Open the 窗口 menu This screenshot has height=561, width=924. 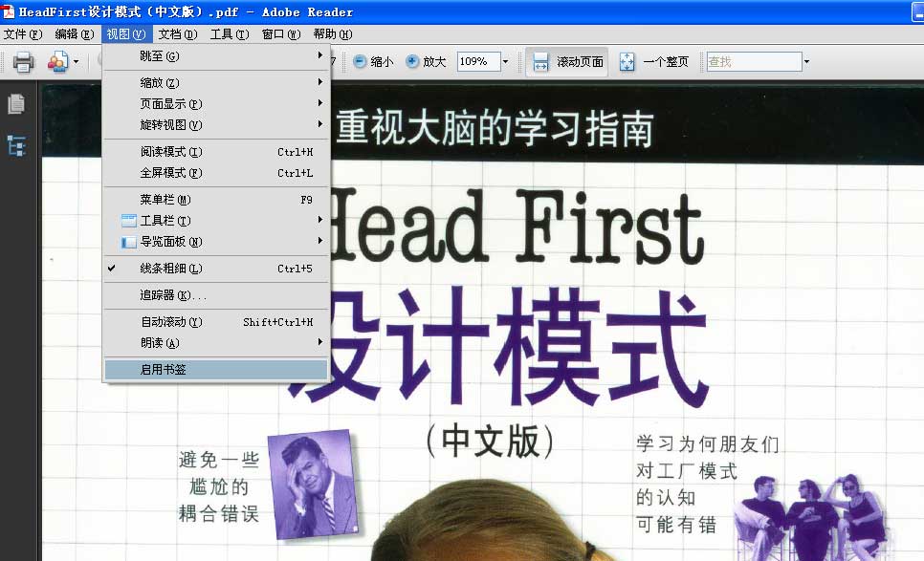pyautogui.click(x=281, y=34)
